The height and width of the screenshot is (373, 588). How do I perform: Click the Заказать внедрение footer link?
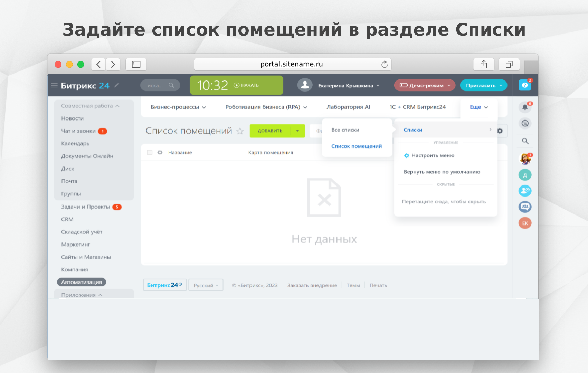[x=312, y=285]
